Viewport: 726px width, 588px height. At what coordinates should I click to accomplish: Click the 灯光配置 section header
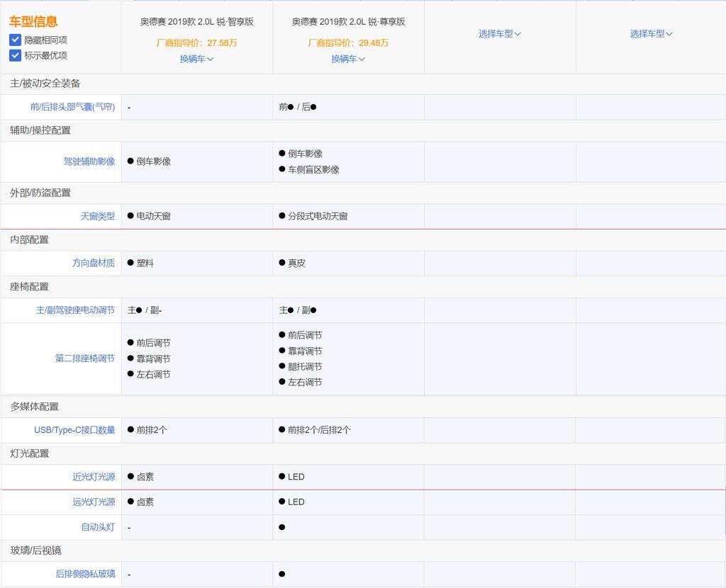click(x=29, y=453)
